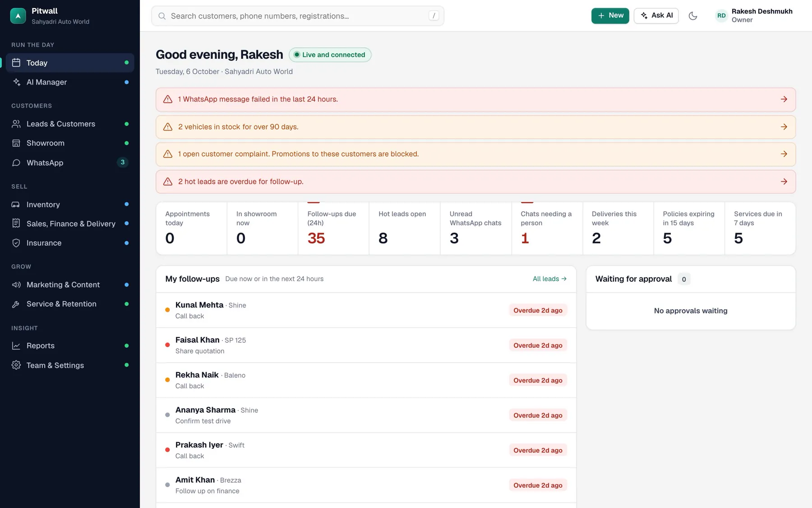This screenshot has height=508, width=812.
Task: Open vehicles in stock alert arrow
Action: [784, 127]
